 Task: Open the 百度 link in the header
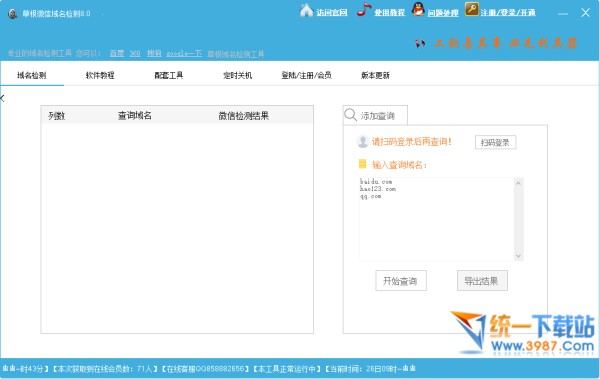click(x=117, y=53)
